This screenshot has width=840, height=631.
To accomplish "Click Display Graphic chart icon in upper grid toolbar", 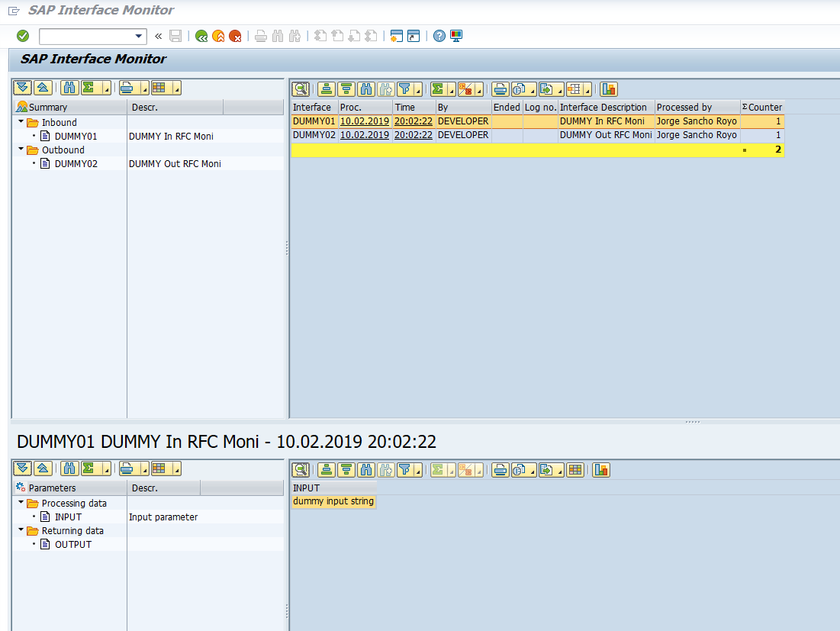I will coord(609,89).
